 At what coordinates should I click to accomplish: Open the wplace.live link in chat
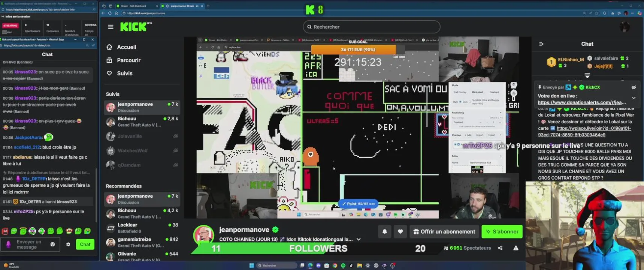pyautogui.click(x=584, y=132)
